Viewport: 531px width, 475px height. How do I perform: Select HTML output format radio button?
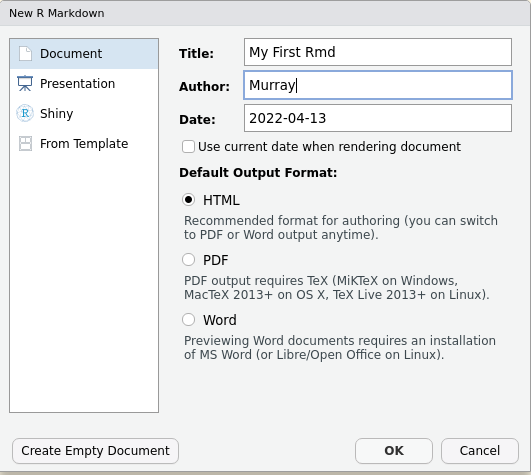188,200
